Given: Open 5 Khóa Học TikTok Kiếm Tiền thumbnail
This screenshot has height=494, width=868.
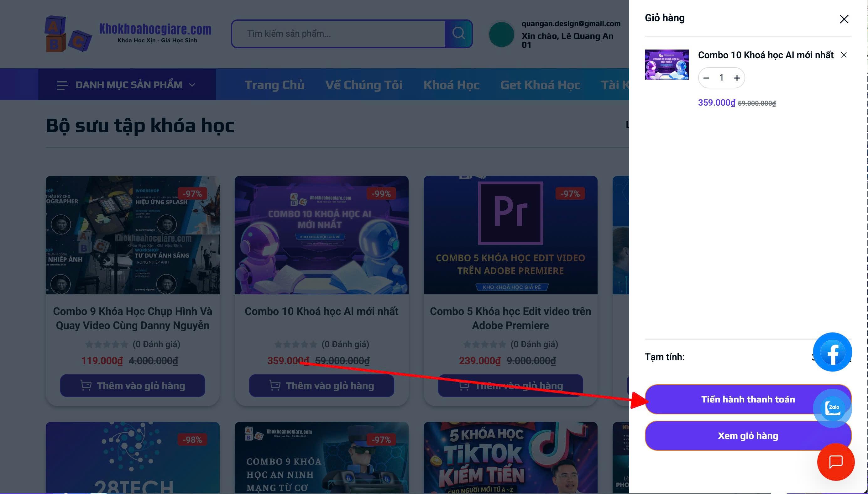Looking at the screenshot, I should [510, 458].
